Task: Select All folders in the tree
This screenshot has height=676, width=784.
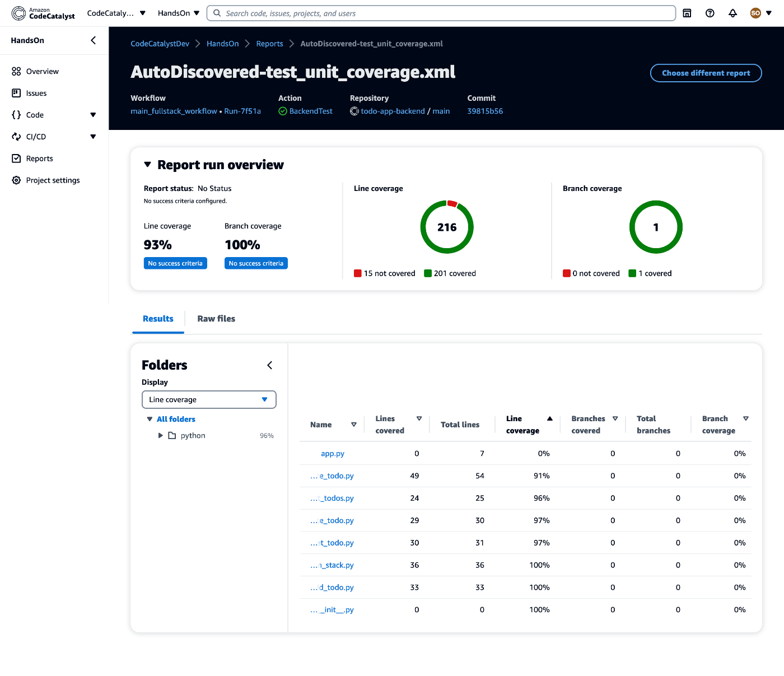Action: click(176, 419)
